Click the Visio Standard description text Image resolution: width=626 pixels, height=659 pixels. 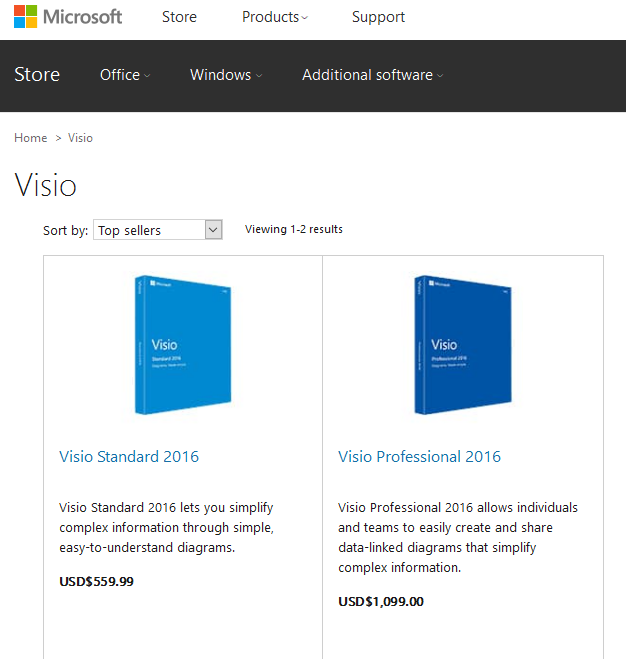(166, 527)
